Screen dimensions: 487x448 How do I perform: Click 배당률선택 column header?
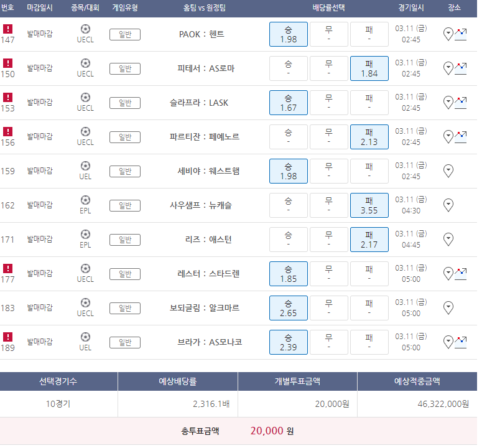[329, 8]
